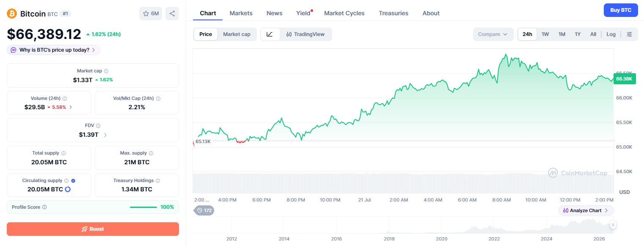
Task: Expand the FDV details chevron
Action: tap(105, 135)
